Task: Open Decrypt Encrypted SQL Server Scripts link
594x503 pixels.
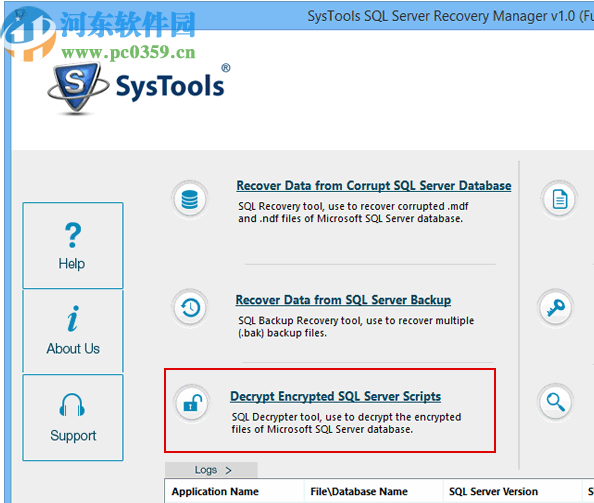Action: 336,396
